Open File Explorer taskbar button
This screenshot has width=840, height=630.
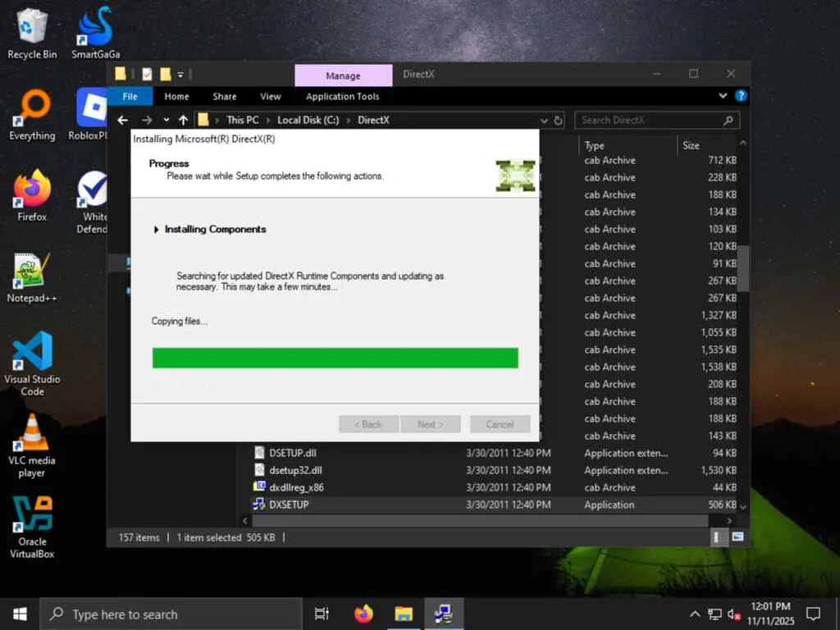pyautogui.click(x=404, y=614)
